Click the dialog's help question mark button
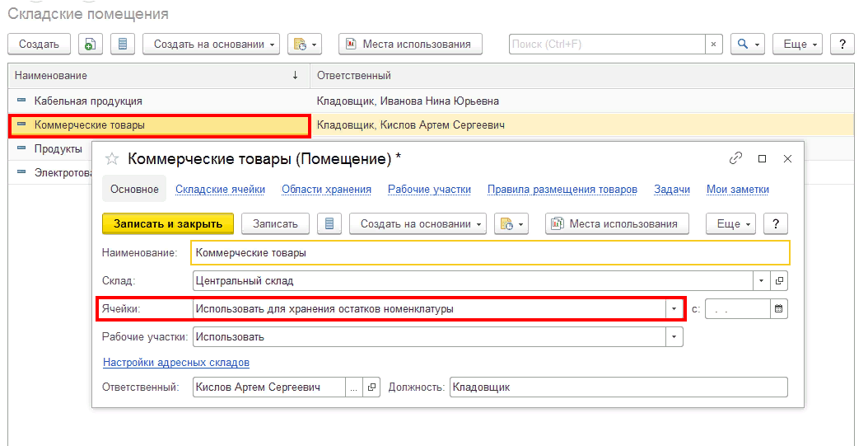Image resolution: width=868 pixels, height=446 pixels. (776, 223)
